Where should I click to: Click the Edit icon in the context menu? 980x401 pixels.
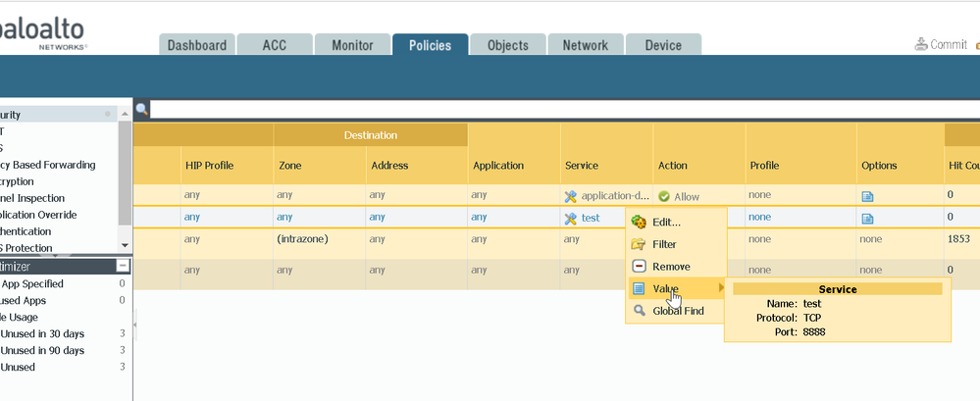pyautogui.click(x=639, y=223)
